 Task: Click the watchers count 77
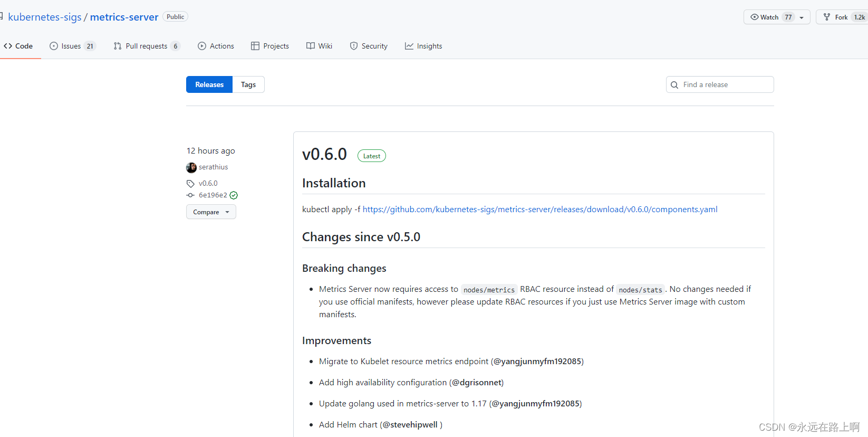click(788, 17)
